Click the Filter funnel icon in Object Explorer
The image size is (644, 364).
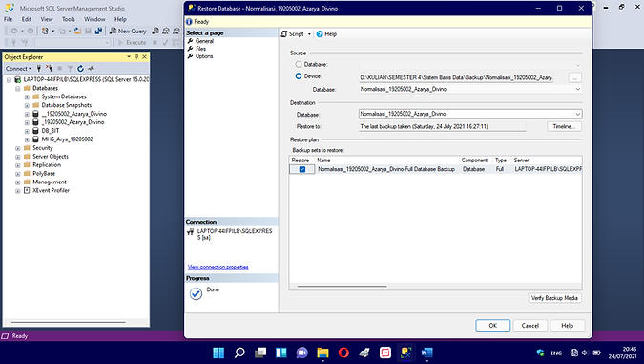71,68
